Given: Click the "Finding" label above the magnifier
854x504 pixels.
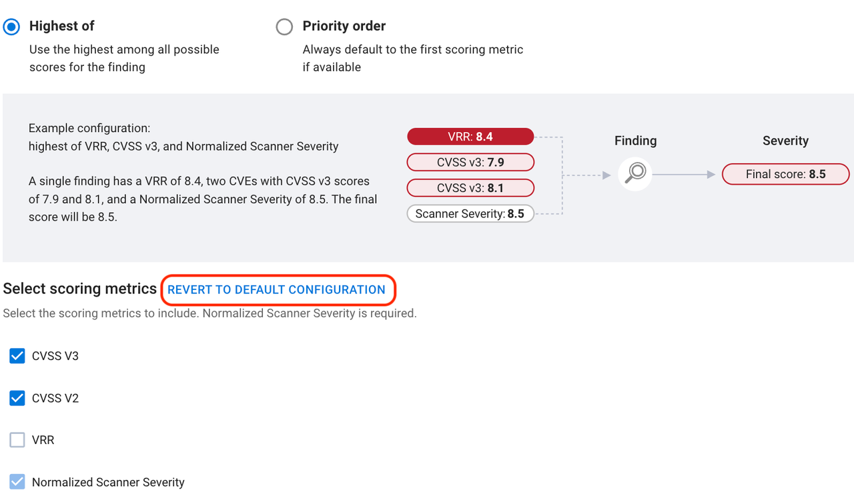Looking at the screenshot, I should pyautogui.click(x=635, y=141).
